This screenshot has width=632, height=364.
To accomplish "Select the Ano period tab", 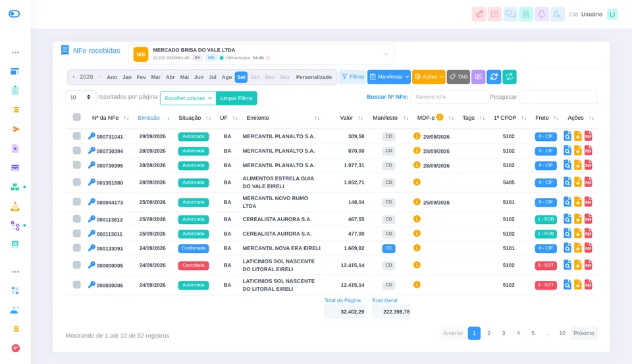I will [112, 77].
